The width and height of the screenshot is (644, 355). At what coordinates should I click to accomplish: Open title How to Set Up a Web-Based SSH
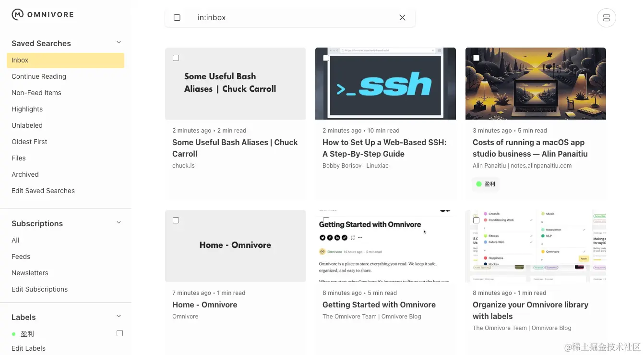pos(384,148)
